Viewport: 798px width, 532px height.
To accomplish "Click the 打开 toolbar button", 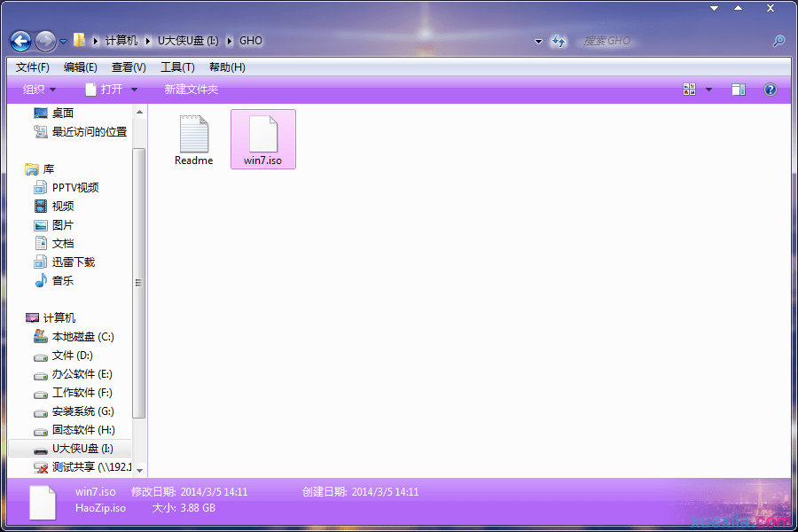I will [110, 89].
